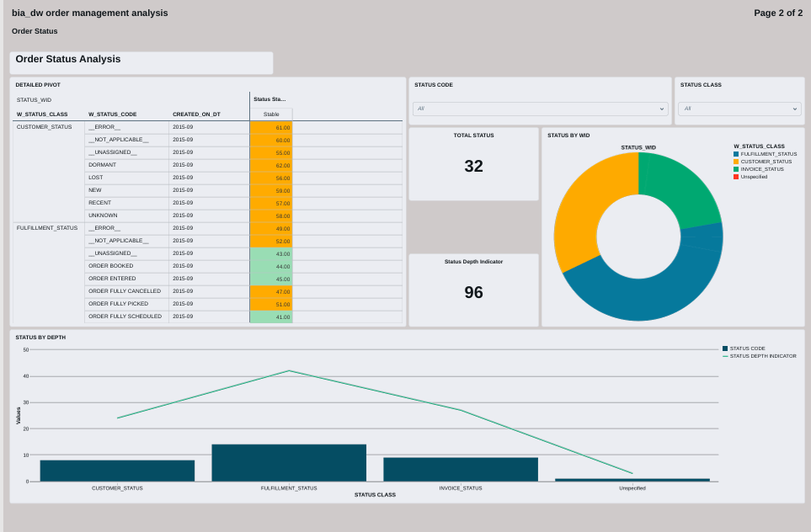This screenshot has width=811, height=532.
Task: Click the orange donut chart segment
Action: 581,210
